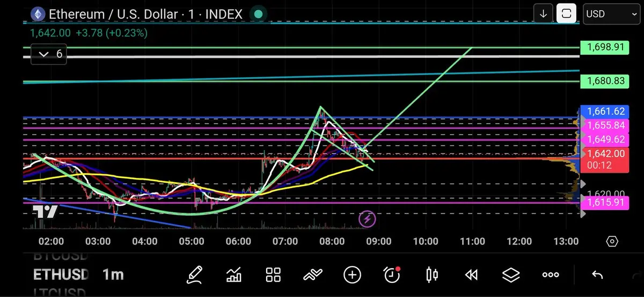Open the layout grid widgets icon
Screen dimensions: 644x297
coord(274,275)
